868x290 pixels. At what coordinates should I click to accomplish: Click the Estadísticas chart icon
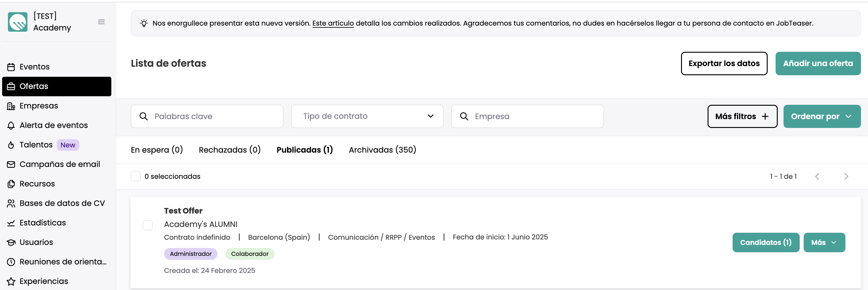[11, 223]
